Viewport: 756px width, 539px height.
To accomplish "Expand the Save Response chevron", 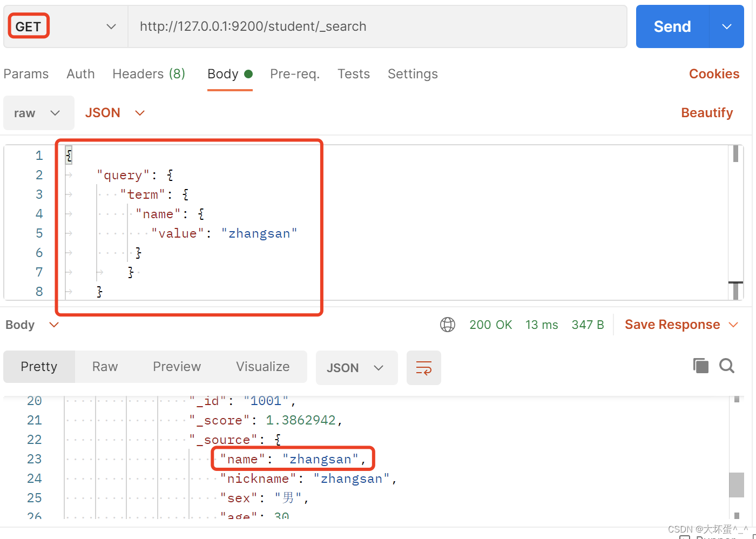I will pos(733,325).
